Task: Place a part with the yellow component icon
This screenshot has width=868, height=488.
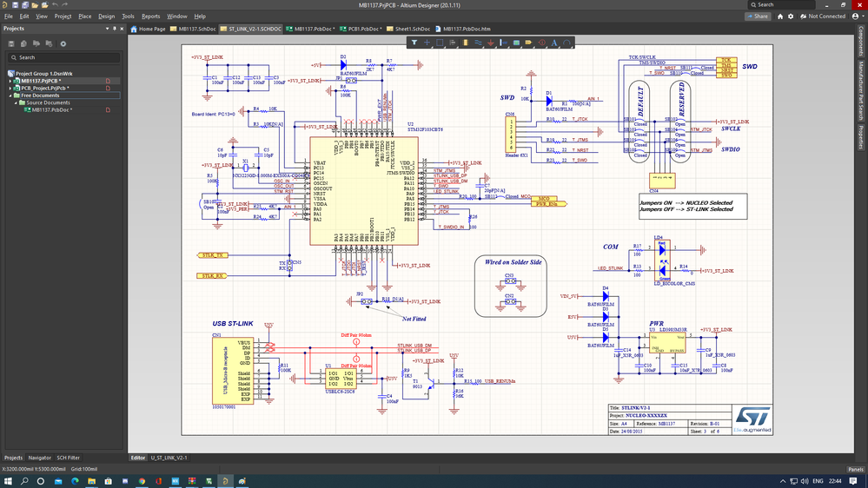Action: [x=465, y=43]
